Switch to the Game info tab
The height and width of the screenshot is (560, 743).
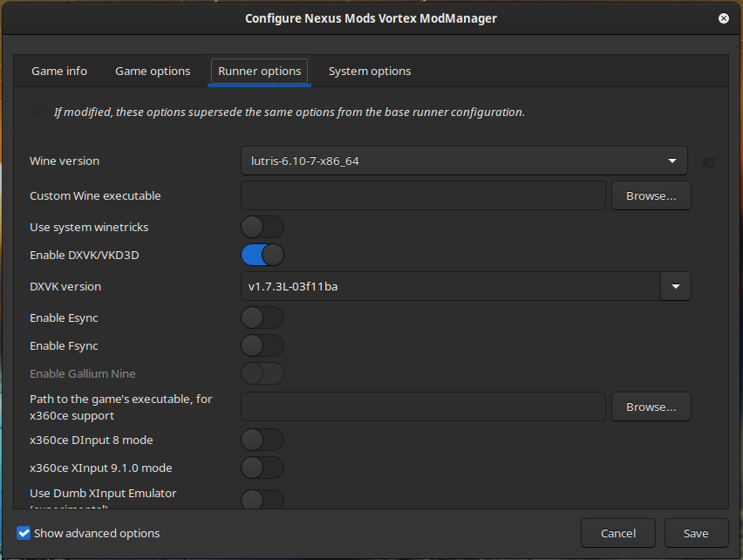click(59, 71)
